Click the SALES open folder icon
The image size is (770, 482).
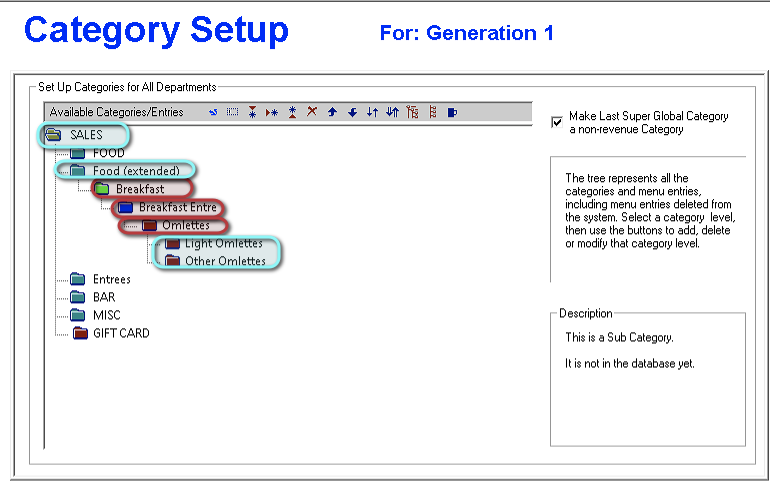point(53,134)
